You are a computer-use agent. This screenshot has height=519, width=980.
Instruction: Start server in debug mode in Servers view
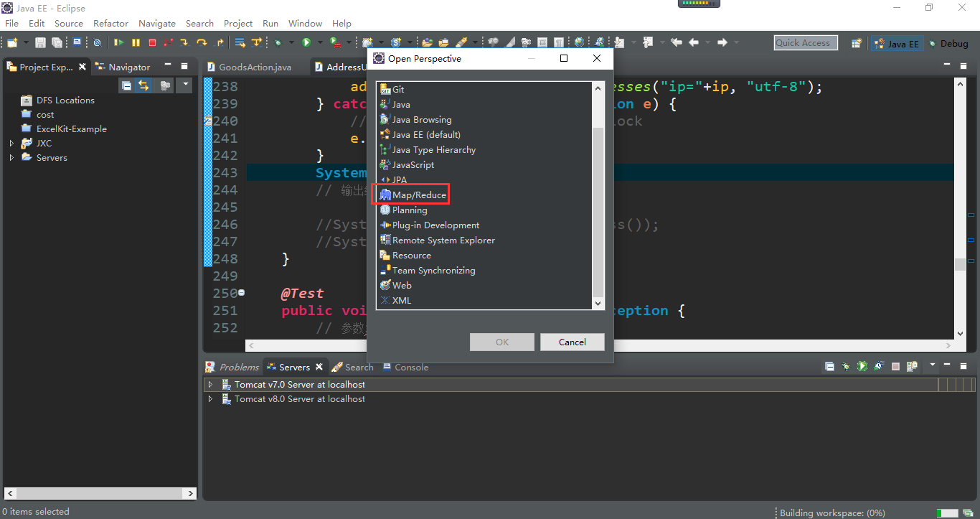847,367
